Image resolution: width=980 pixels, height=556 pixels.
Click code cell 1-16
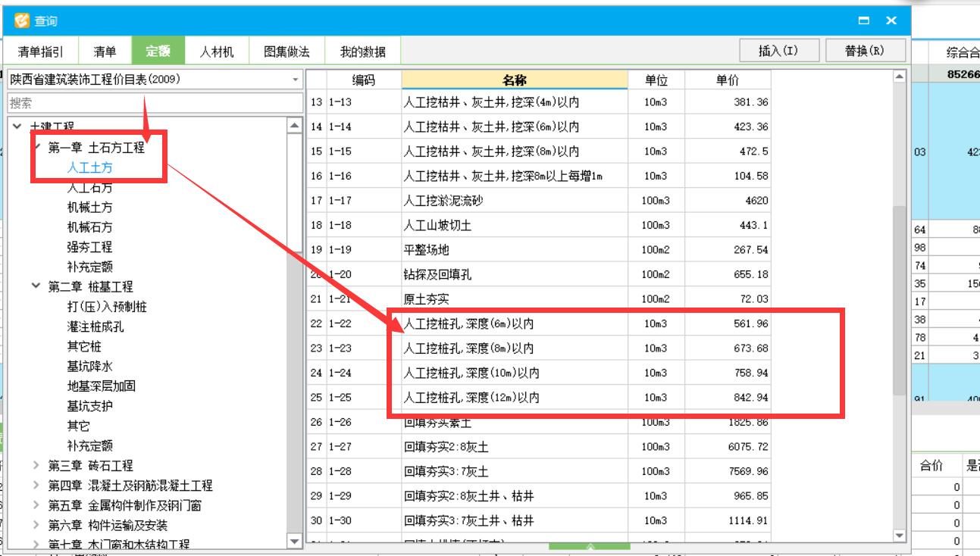pyautogui.click(x=364, y=176)
